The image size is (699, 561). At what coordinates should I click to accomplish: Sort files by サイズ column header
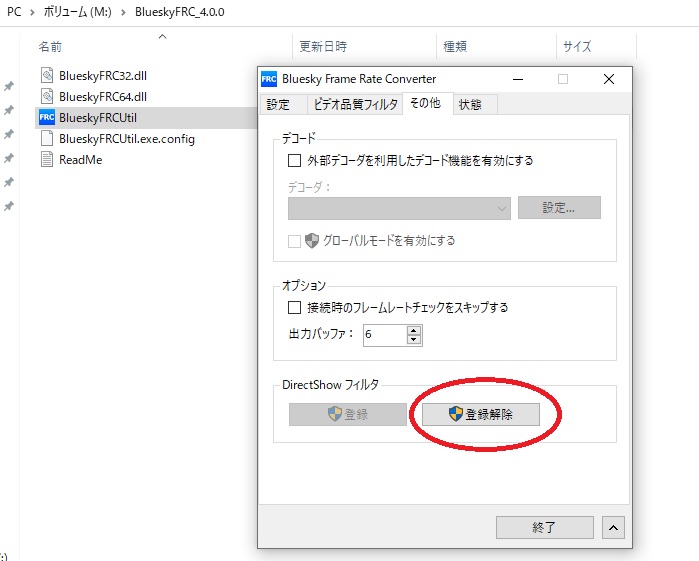click(x=577, y=46)
